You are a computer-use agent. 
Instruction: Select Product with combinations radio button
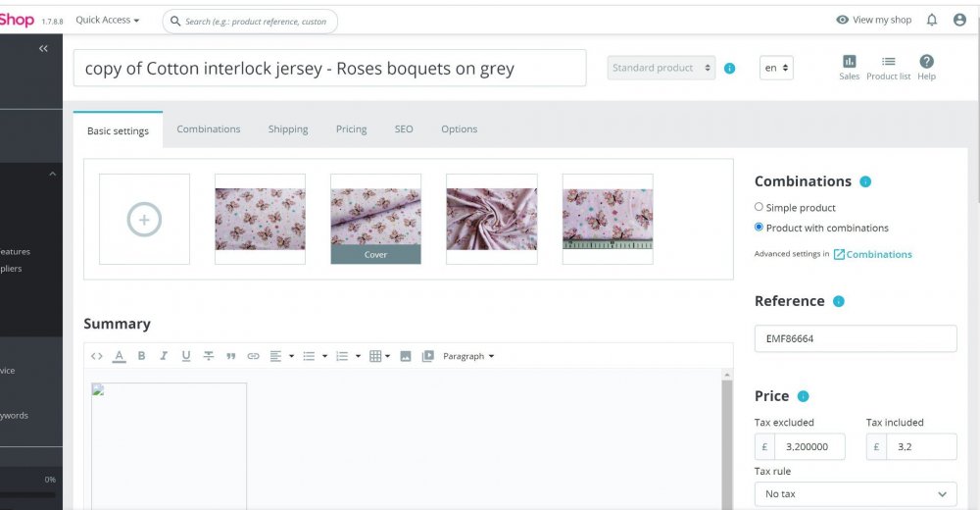tap(759, 228)
